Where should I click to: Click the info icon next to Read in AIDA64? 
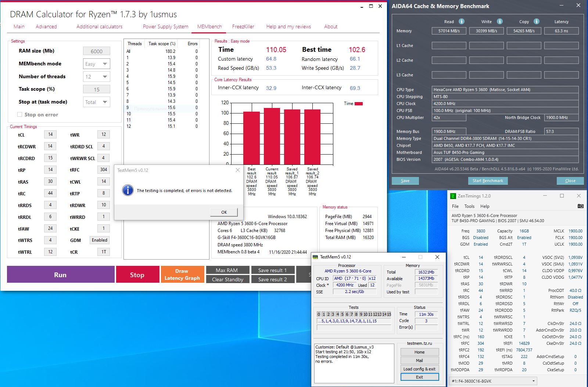tap(462, 21)
